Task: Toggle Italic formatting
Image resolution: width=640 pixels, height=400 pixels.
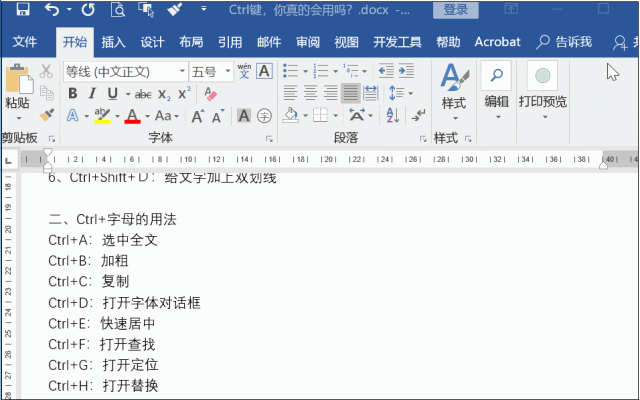Action: (x=93, y=94)
